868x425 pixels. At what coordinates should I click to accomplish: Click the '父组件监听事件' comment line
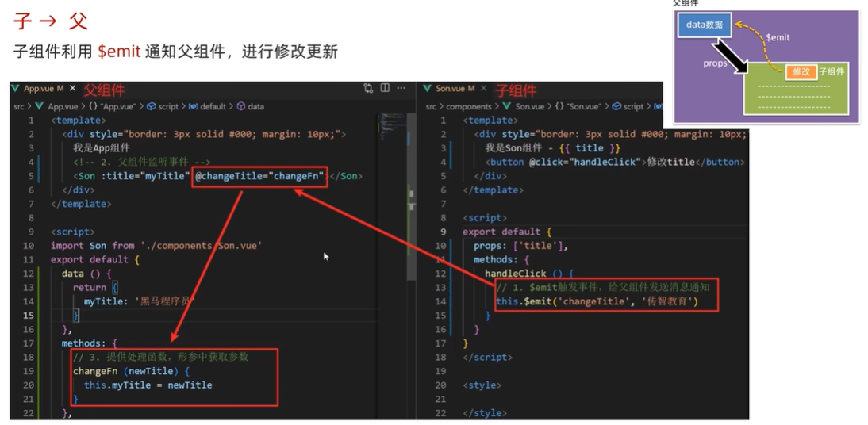[142, 162]
